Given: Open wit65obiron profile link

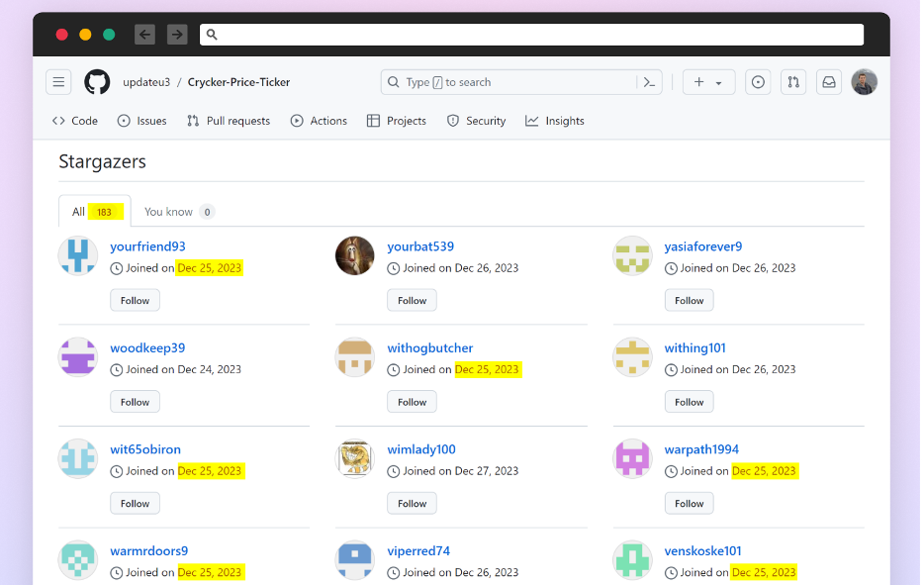Looking at the screenshot, I should 145,449.
